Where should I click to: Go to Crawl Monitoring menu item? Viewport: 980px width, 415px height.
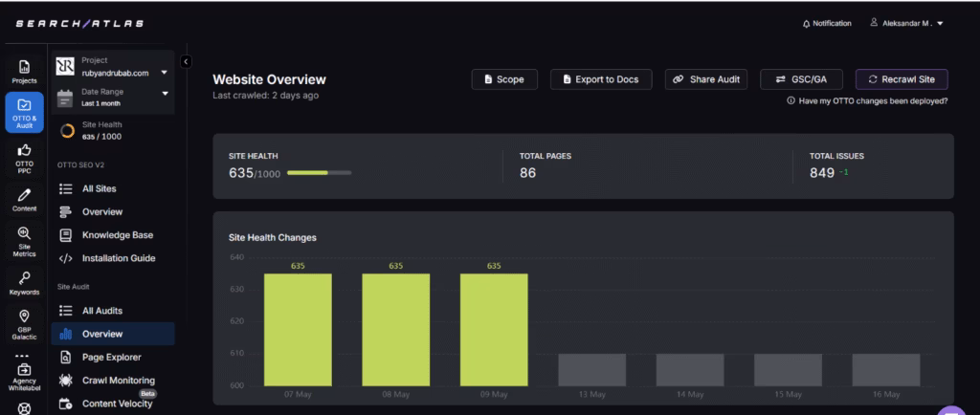(118, 381)
